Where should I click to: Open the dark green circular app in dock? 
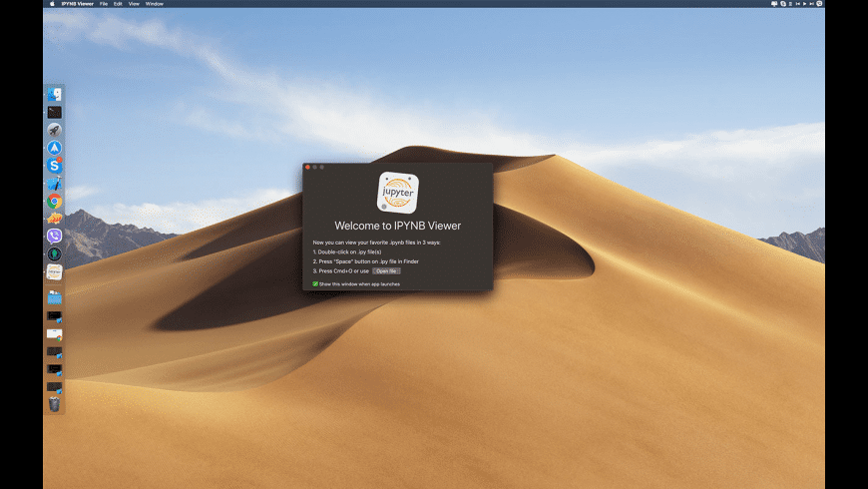54,254
